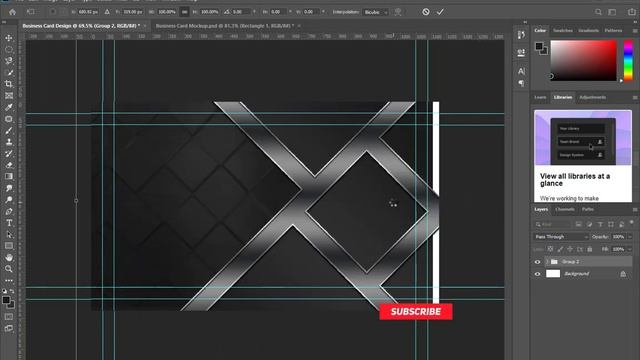Switch to the Gradients tab
The height and width of the screenshot is (360, 640).
pos(588,31)
